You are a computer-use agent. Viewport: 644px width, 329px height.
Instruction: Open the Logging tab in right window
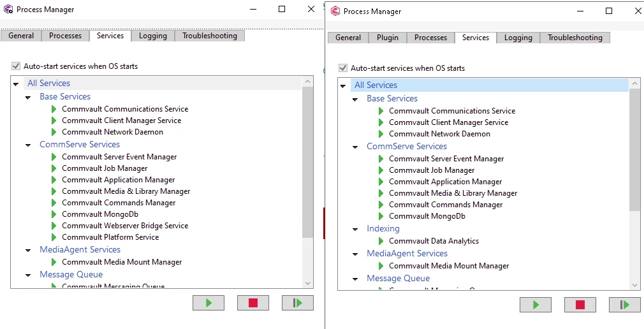click(x=518, y=38)
